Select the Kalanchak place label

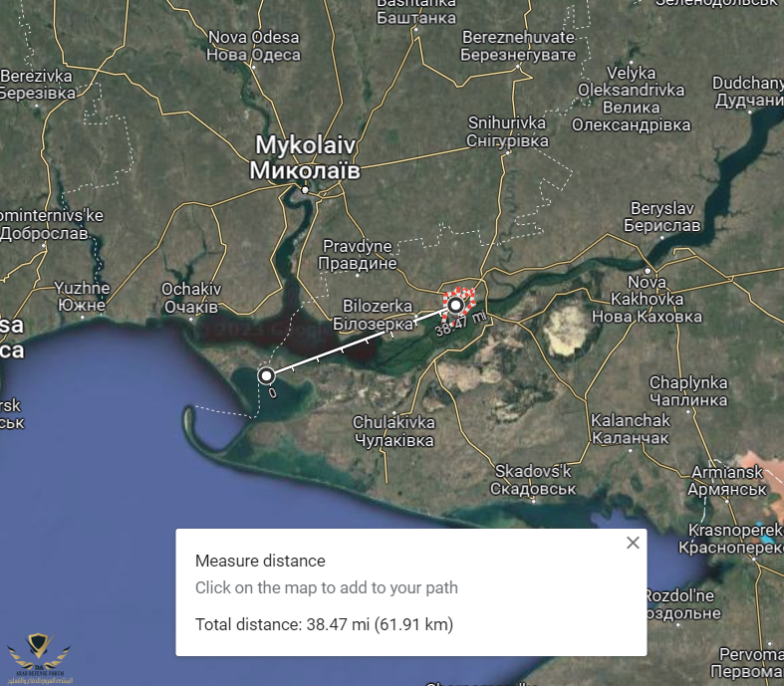coord(630,429)
